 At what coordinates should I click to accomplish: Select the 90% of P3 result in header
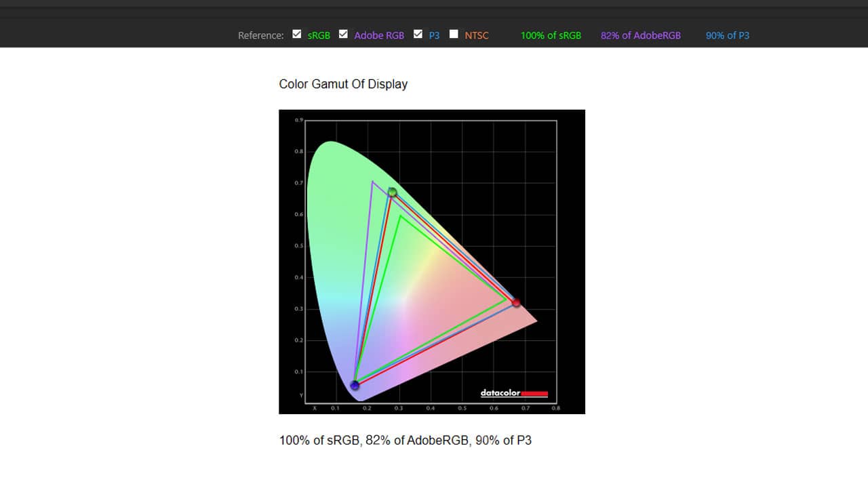coord(727,35)
